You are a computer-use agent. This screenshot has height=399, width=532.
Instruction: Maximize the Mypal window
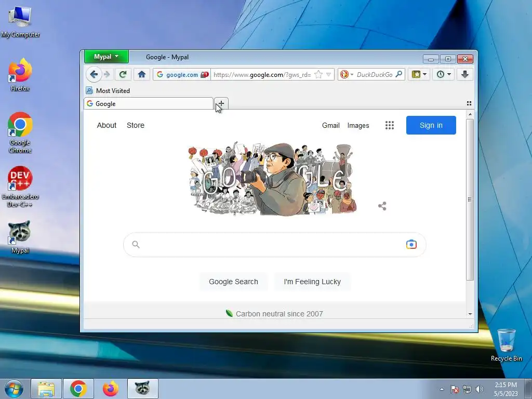pos(448,59)
